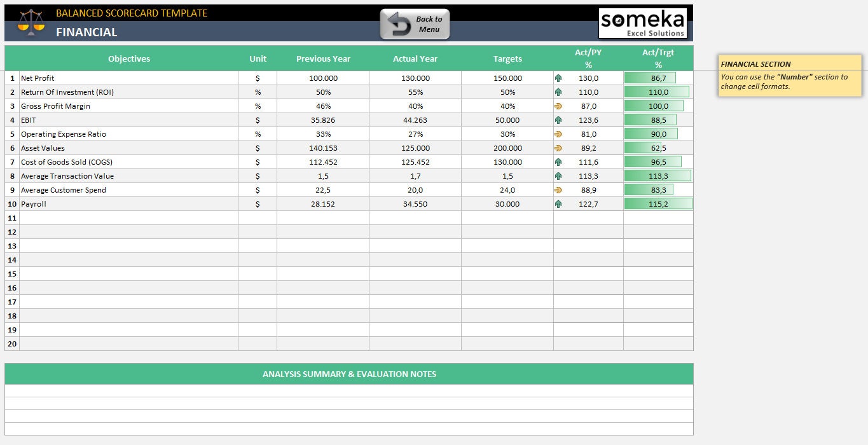The height and width of the screenshot is (445, 868).
Task: Select the yellow arrow beside Average Customer Spend
Action: point(558,189)
